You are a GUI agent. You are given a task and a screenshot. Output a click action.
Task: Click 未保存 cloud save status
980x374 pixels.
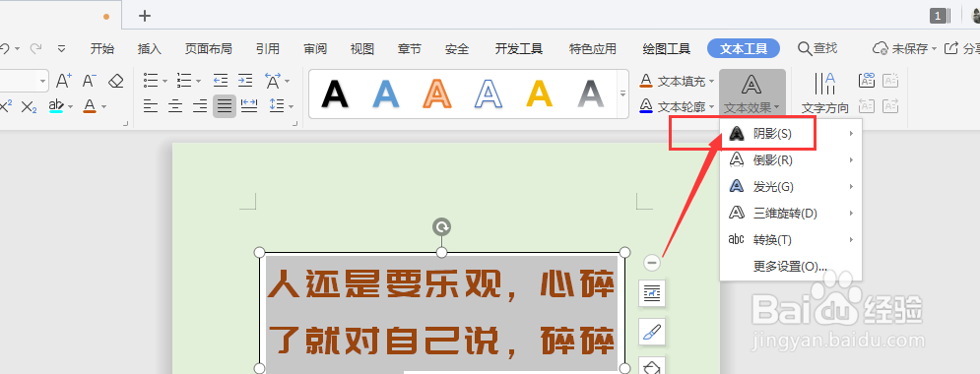click(x=904, y=48)
